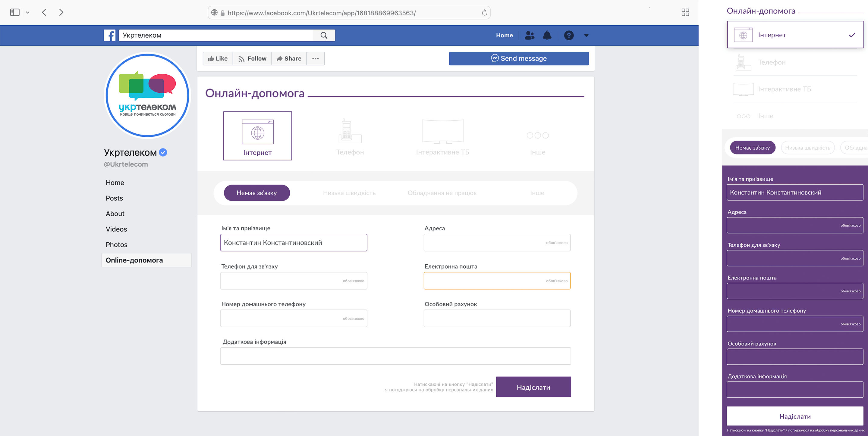Viewport: 868px width, 436px height.
Task: Open browser tab overview grid icon
Action: [685, 12]
